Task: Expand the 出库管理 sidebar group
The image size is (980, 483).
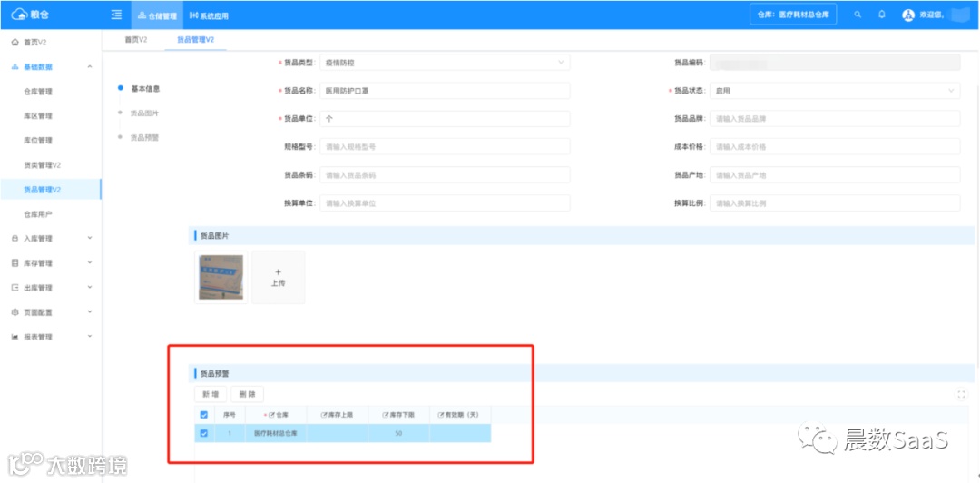Action: click(90, 288)
